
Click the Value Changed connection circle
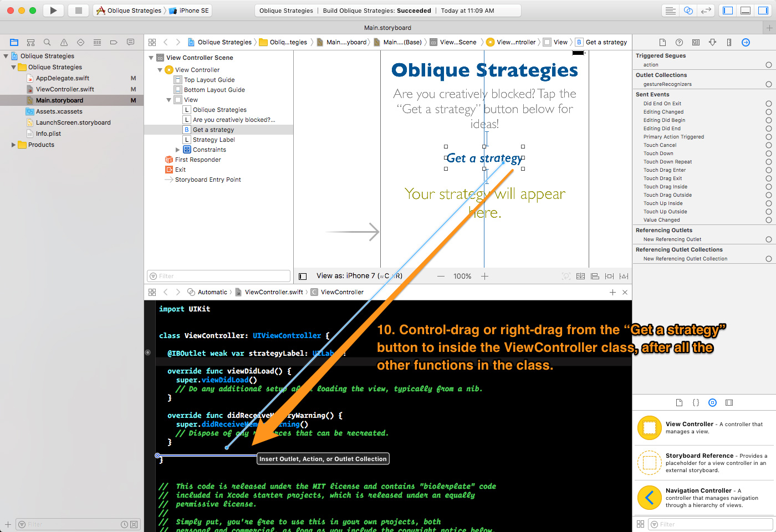[x=768, y=220]
